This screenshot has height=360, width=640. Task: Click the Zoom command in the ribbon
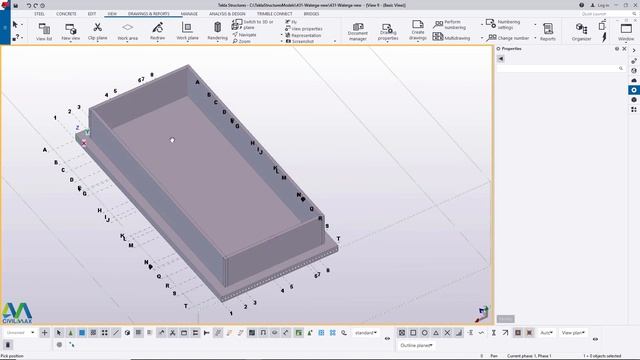click(x=242, y=41)
